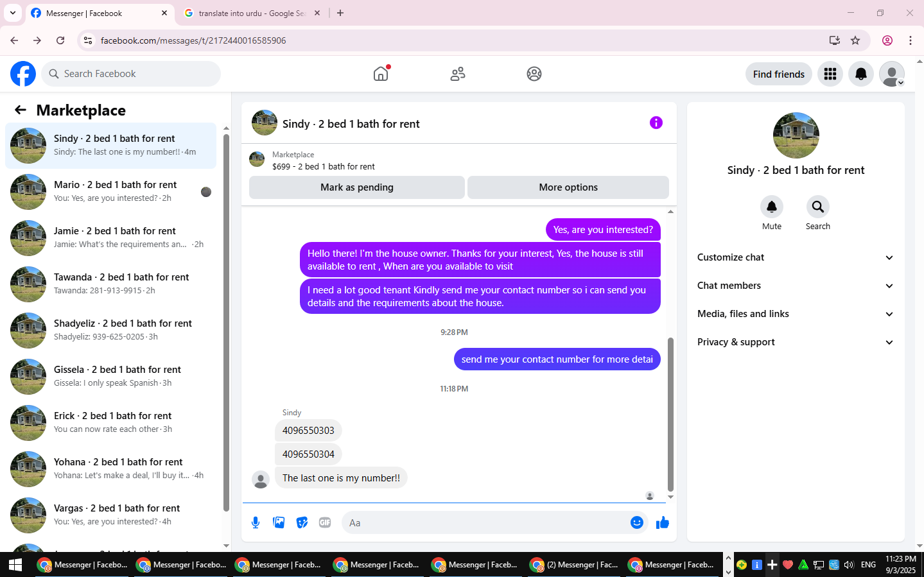Open Facebook home via logo

coord(23,74)
